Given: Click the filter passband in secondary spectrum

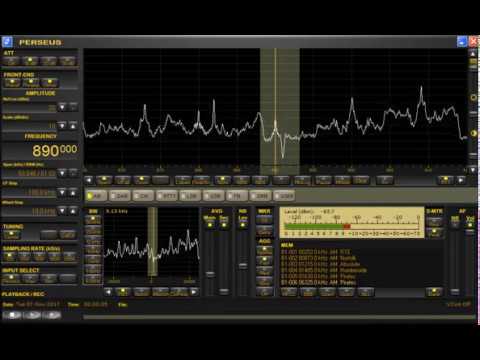Looking at the screenshot, I should (153, 242).
